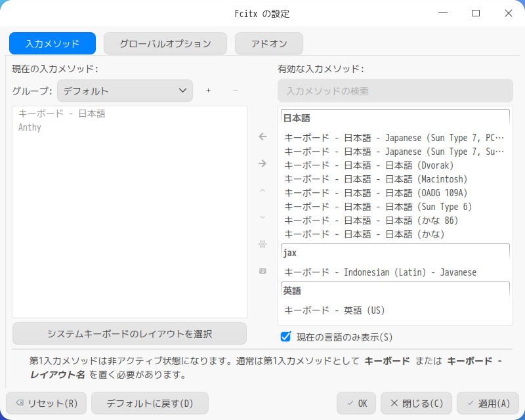Viewport: 525px width, 420px height.
Task: Click the right arrow to remove input method
Action: (262, 163)
